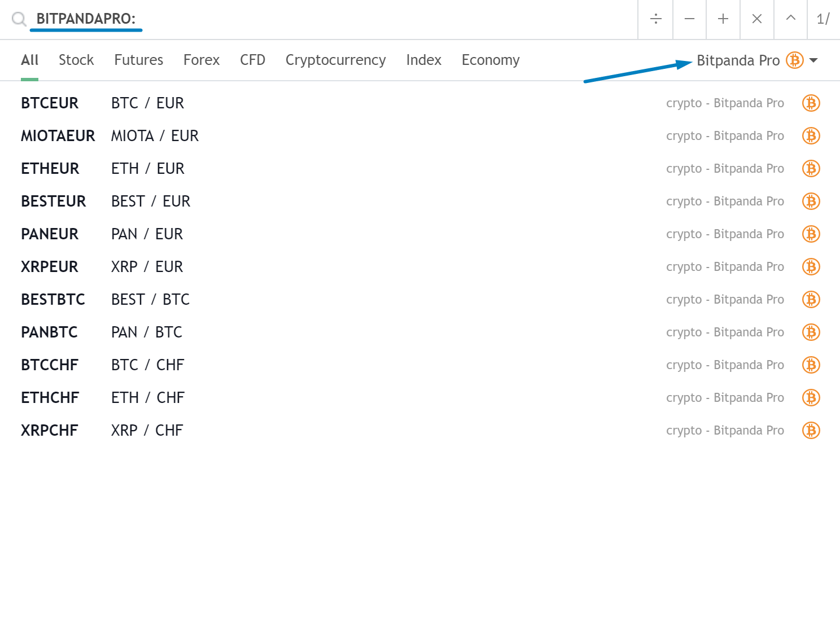Click the Bitcoin icon in BESTEUR row
The height and width of the screenshot is (640, 840).
pos(811,201)
